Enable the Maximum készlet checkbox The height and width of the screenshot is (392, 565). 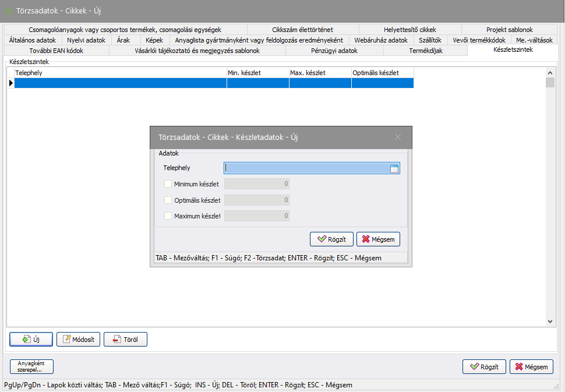click(168, 216)
